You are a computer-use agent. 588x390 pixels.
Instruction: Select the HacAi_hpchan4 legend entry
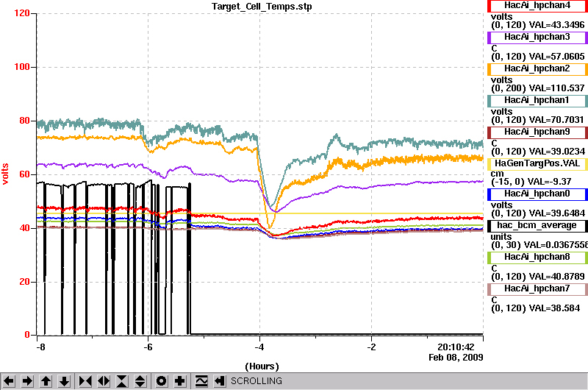[537, 6]
